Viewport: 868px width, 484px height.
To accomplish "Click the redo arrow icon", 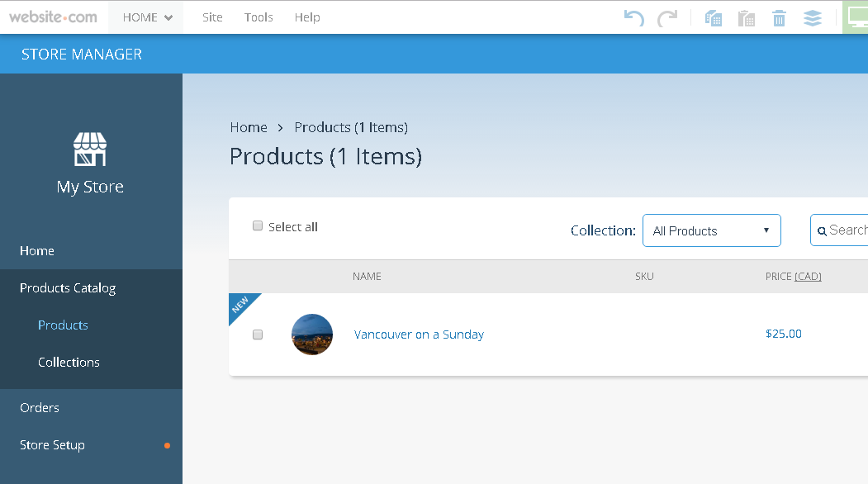I will pos(667,17).
